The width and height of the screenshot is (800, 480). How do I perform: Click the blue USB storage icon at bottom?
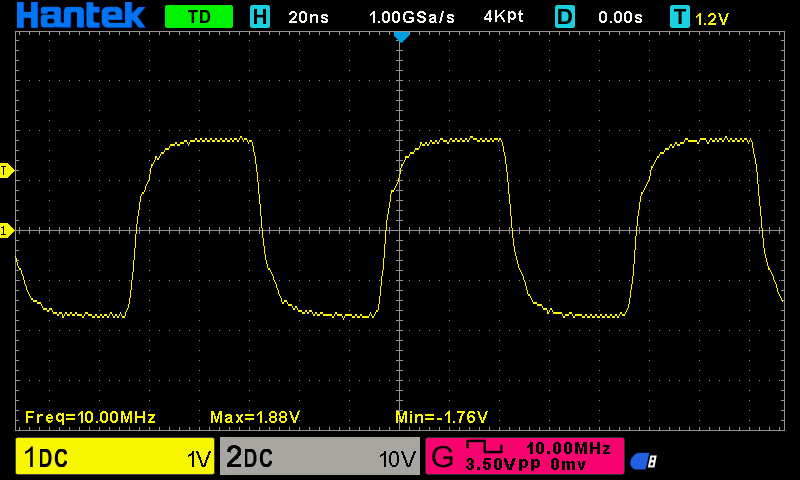[643, 461]
